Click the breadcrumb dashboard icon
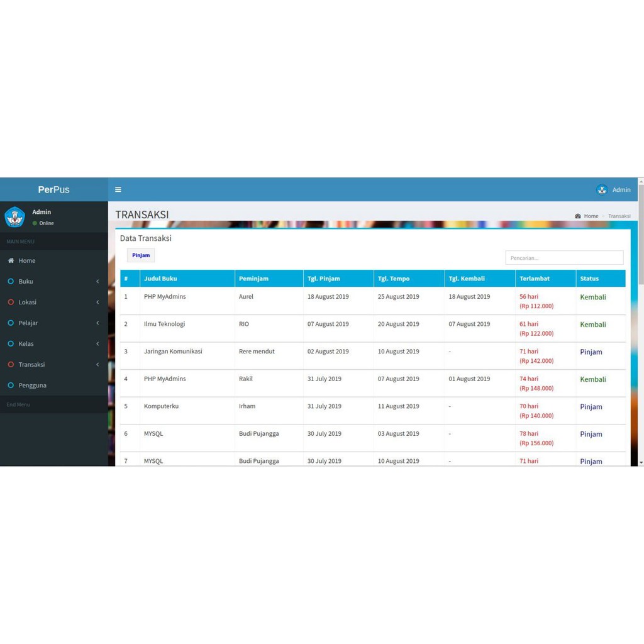 coord(578,216)
